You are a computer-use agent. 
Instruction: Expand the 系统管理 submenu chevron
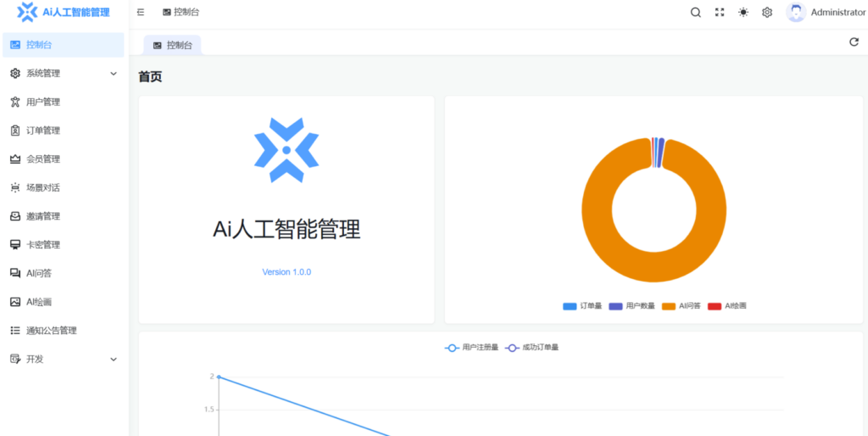pyautogui.click(x=114, y=74)
